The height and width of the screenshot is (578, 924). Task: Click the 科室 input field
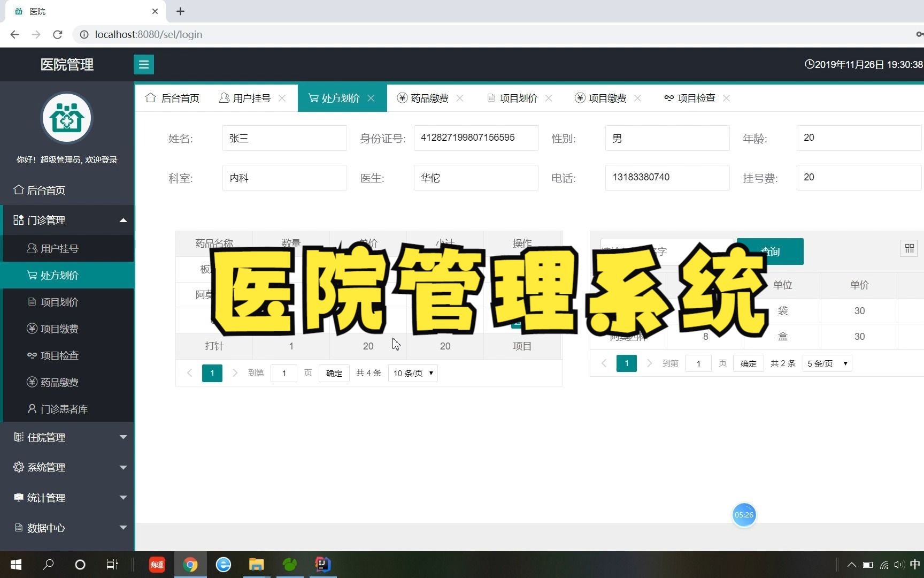point(284,178)
